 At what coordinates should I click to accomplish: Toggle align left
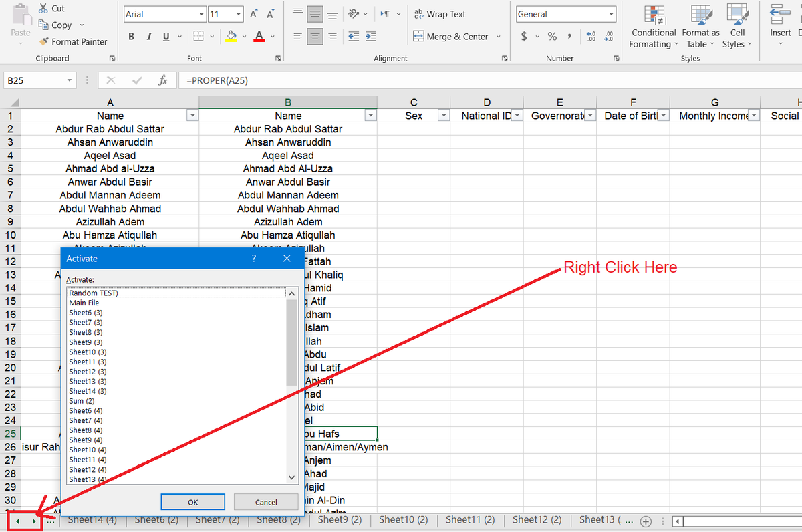[297, 37]
